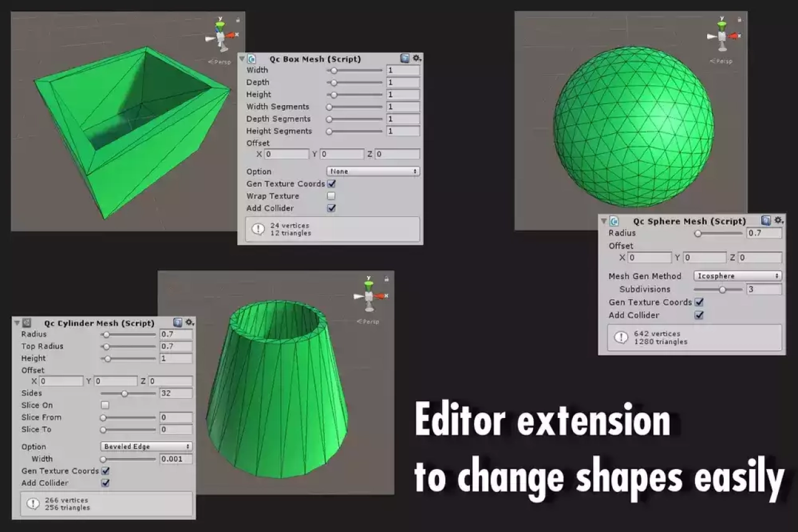Open help icon in Qc Cylinder Mesh header

click(x=178, y=323)
